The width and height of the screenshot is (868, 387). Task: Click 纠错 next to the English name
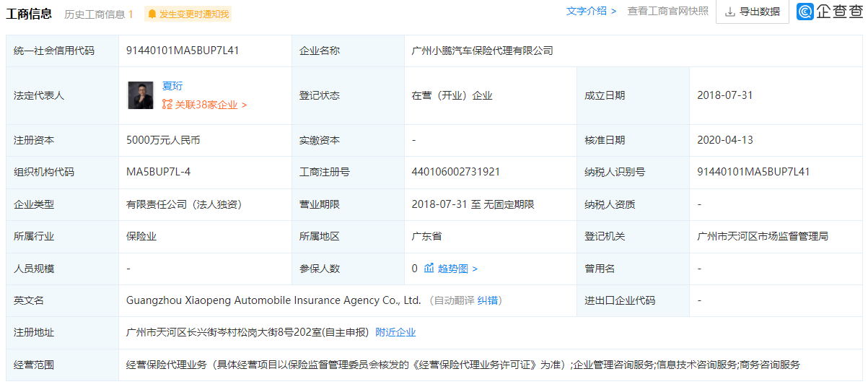click(489, 300)
